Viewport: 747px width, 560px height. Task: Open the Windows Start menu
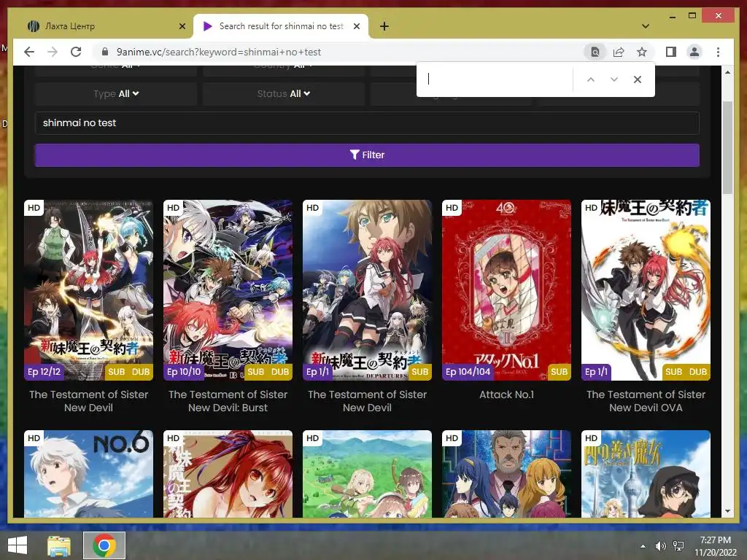coord(18,545)
